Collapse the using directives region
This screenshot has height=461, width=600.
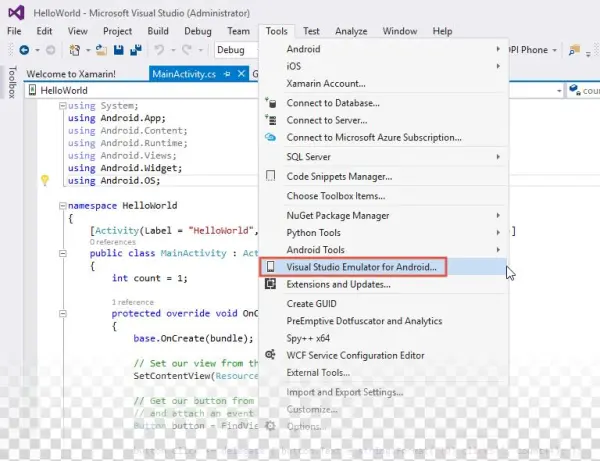click(x=62, y=106)
